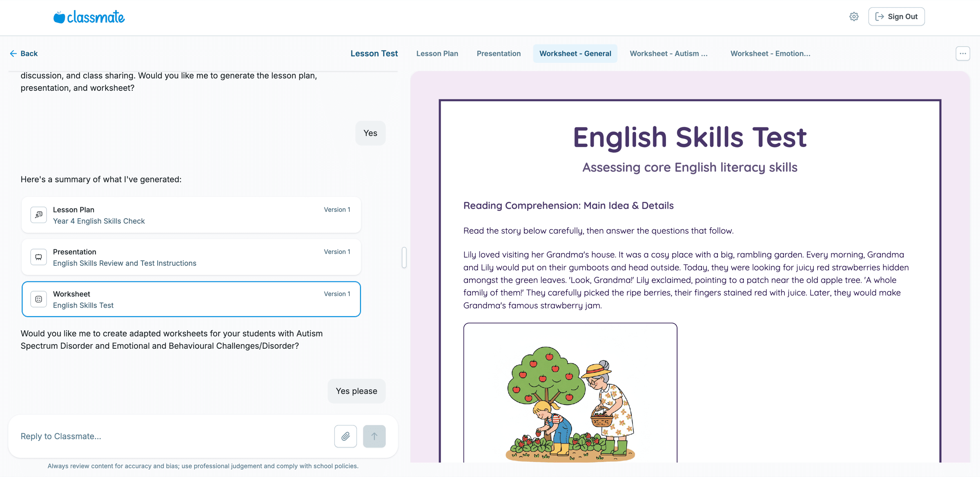This screenshot has height=477, width=980.
Task: Click 'Version 1' on the Presentation card
Action: tap(337, 252)
